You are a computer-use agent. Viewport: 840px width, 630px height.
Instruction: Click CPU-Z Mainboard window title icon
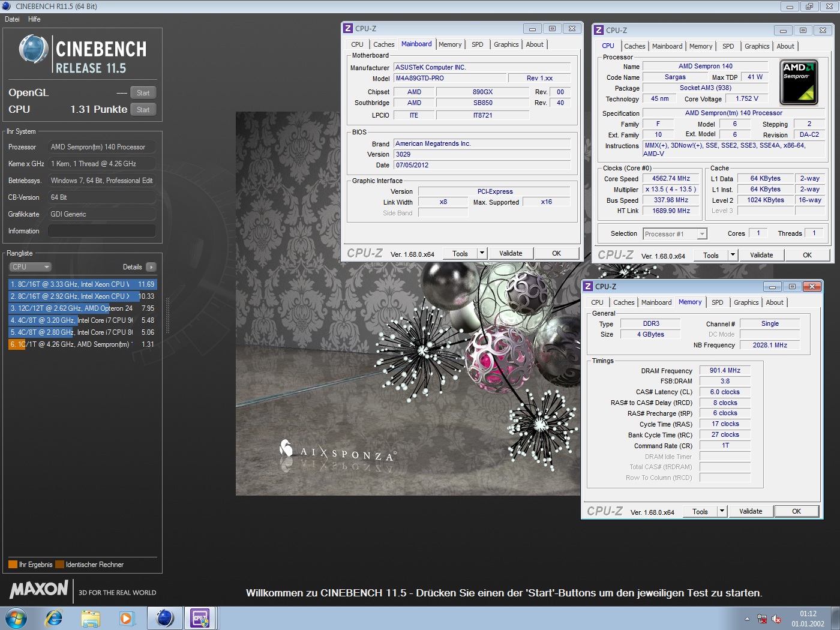point(348,28)
